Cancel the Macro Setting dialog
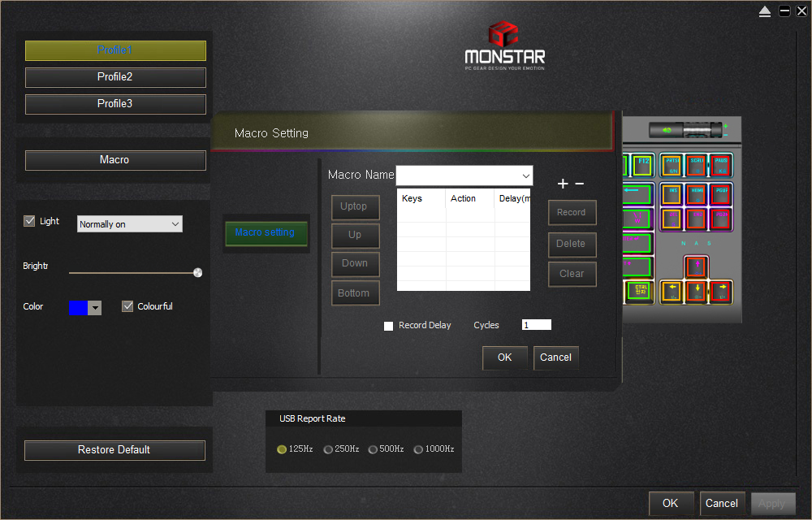 (x=555, y=357)
